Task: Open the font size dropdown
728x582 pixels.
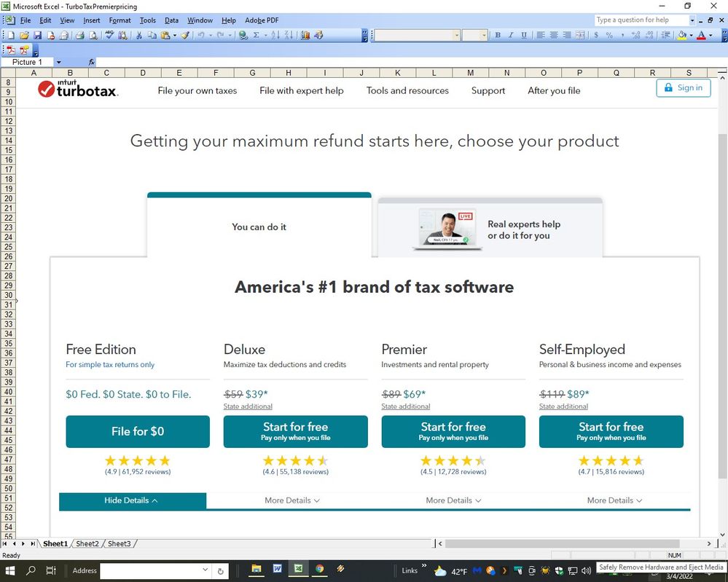Action: click(x=484, y=35)
